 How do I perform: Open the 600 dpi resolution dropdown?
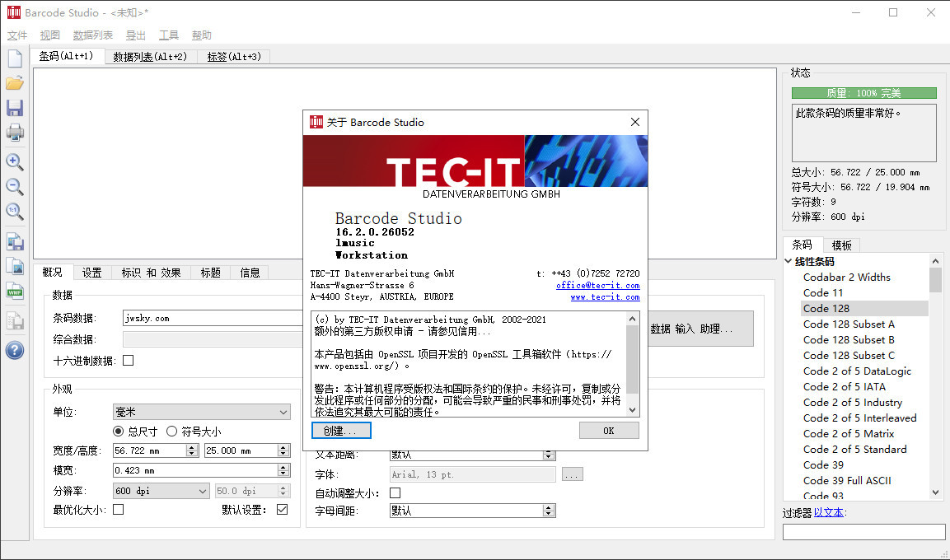click(x=161, y=490)
